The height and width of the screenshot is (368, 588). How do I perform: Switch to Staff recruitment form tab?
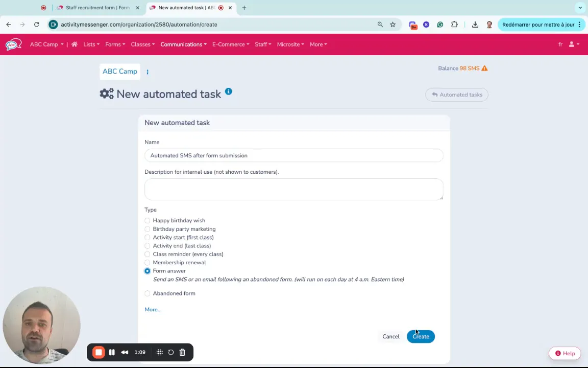coord(97,8)
